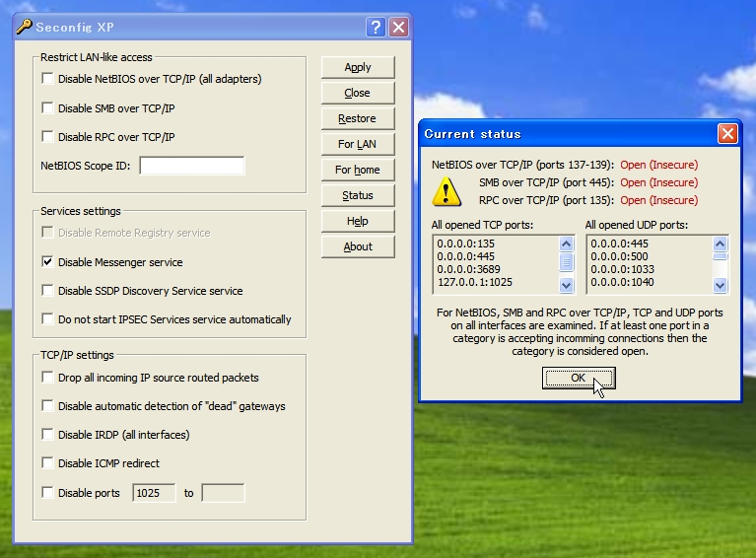Click the Close button in Seconfig XP
This screenshot has width=756, height=558.
point(358,93)
